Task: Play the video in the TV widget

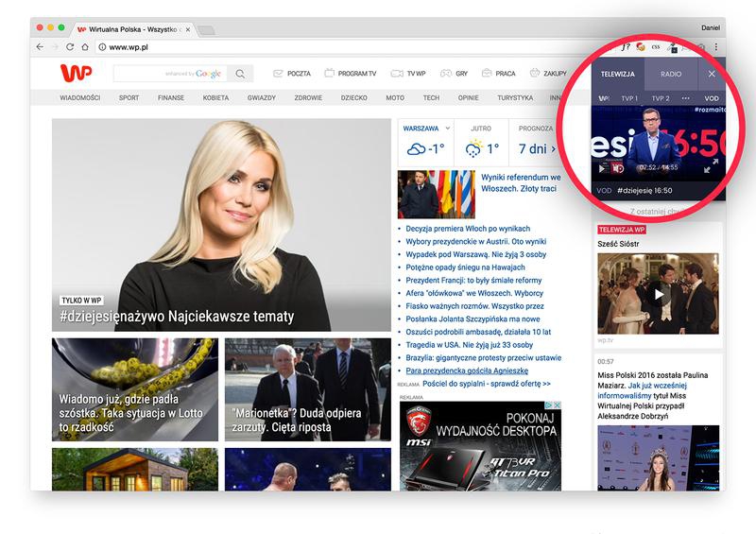Action: click(603, 168)
